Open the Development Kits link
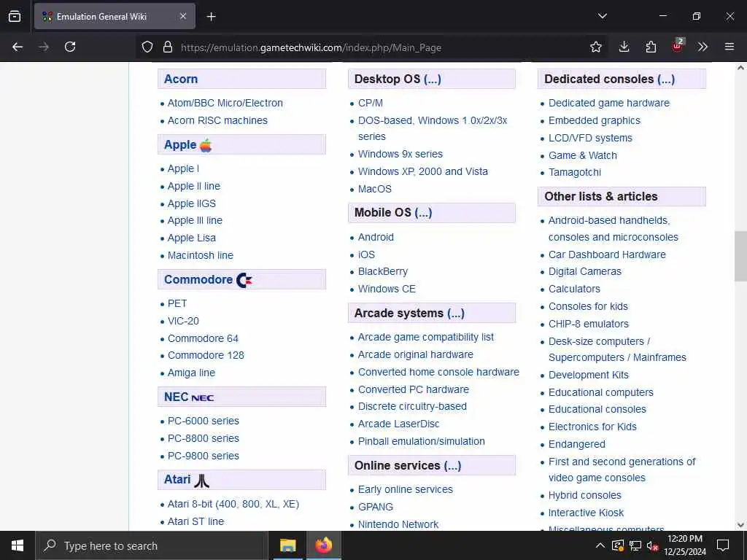This screenshot has height=560, width=747. point(589,375)
